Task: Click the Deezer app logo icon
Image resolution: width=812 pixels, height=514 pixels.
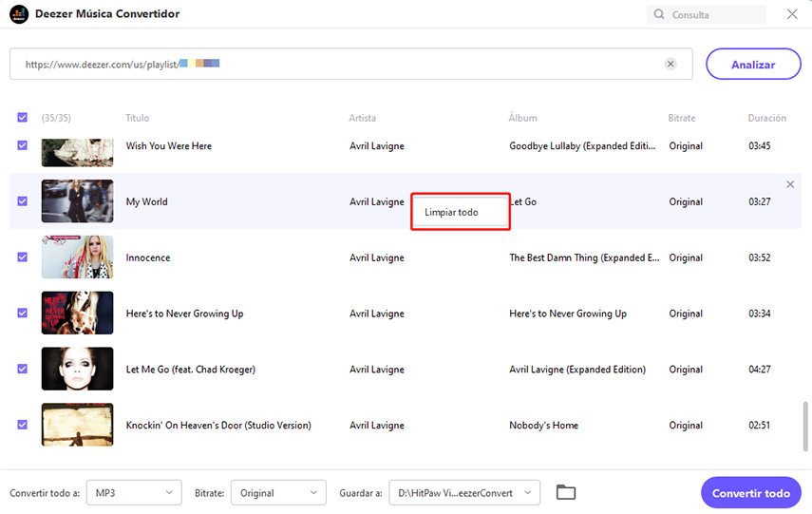Action: point(19,14)
